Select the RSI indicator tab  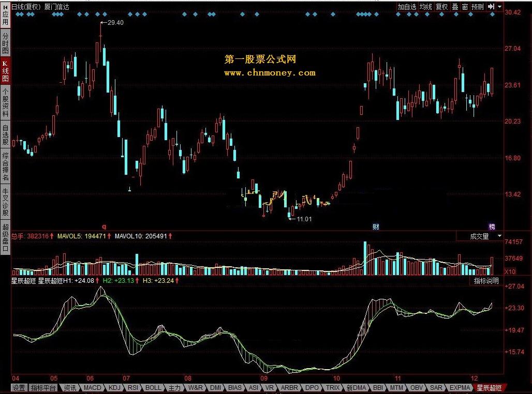132,388
